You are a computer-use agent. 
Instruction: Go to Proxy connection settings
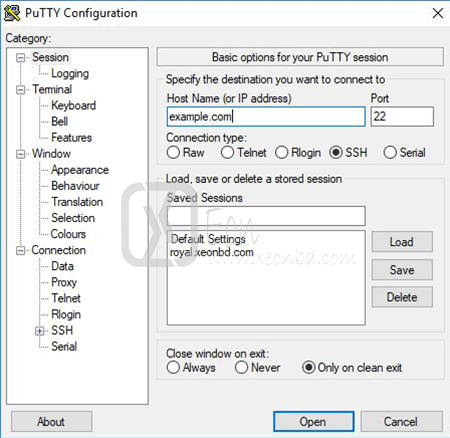[64, 282]
